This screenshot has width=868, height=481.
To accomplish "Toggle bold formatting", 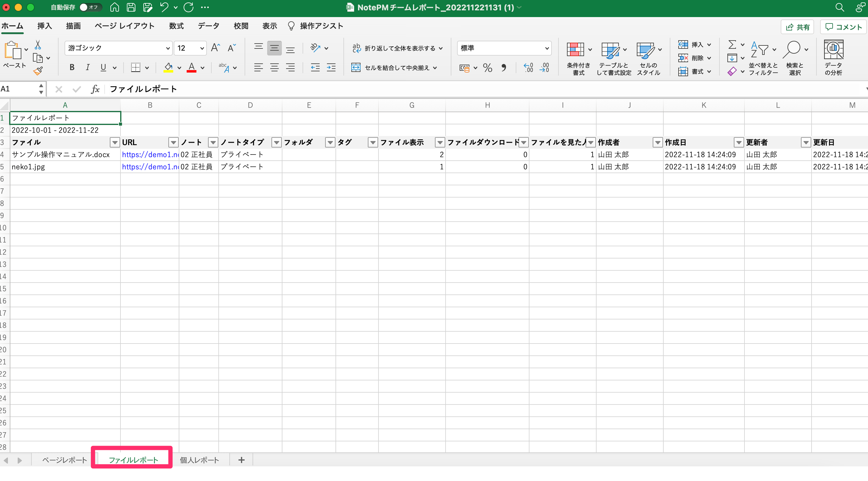I will tap(72, 67).
